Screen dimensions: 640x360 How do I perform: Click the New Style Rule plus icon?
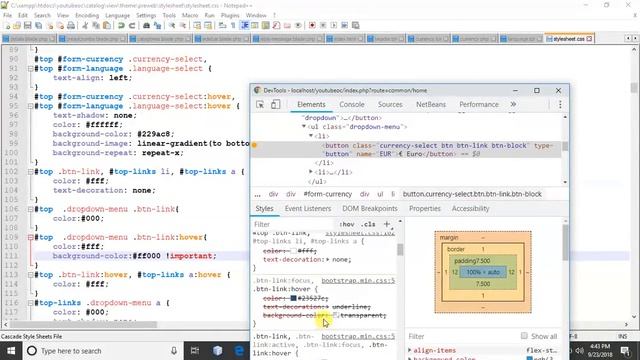tap(387, 224)
